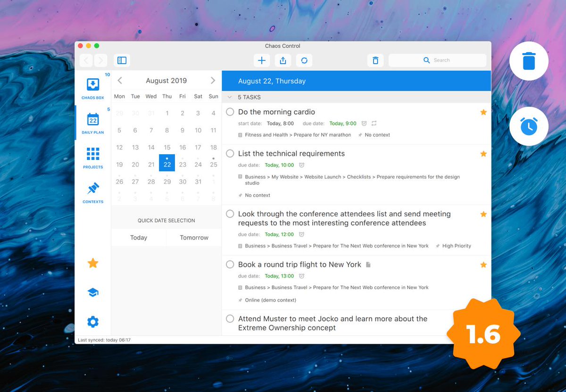Open the graduation cap tutorial icon
The width and height of the screenshot is (566, 392).
93,292
